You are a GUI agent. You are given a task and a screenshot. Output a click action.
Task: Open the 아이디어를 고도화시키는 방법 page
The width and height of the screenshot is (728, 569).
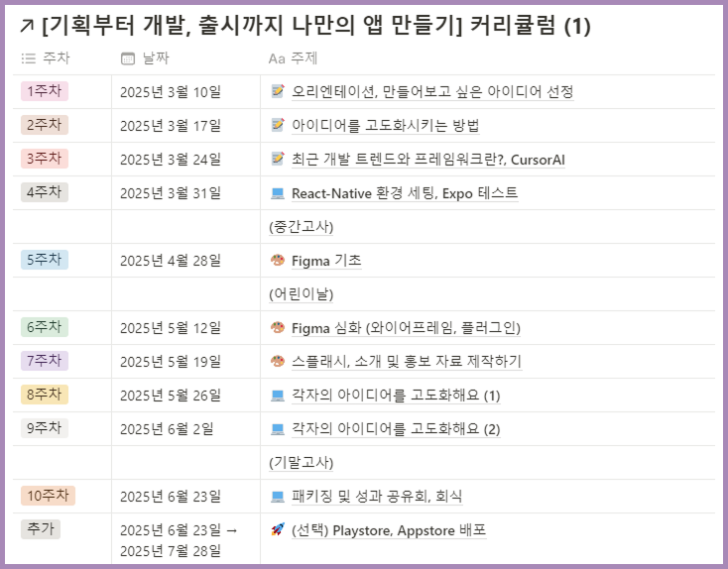[386, 126]
